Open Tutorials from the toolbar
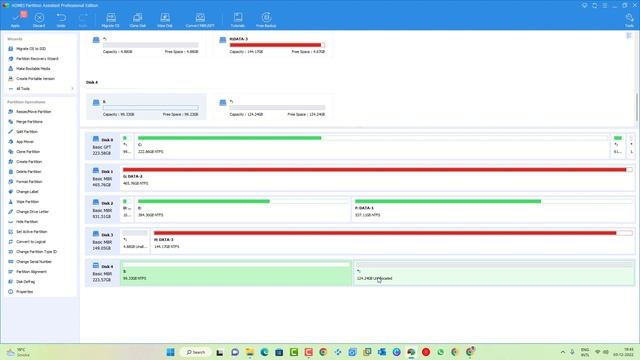 pos(238,20)
